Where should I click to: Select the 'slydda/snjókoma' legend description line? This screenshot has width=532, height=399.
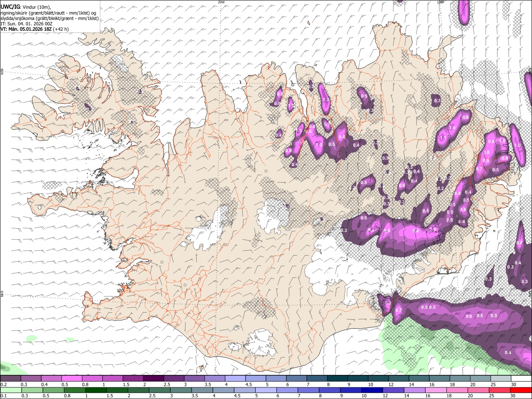click(49, 18)
